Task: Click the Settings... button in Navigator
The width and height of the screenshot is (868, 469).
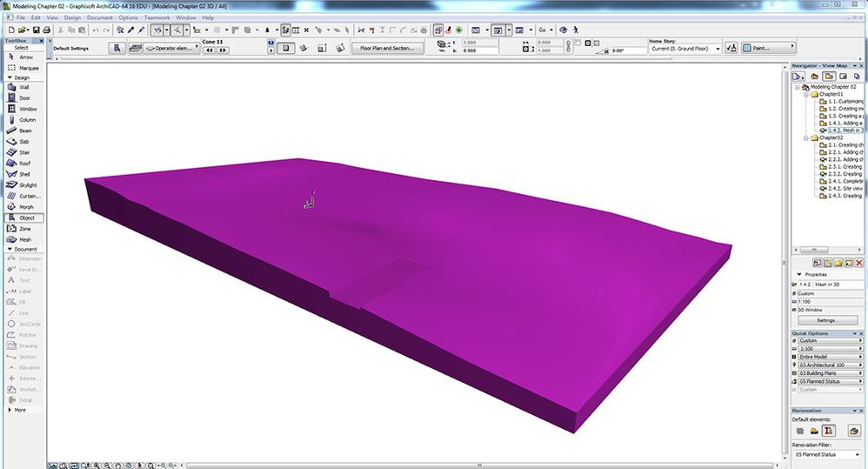Action: 826,320
